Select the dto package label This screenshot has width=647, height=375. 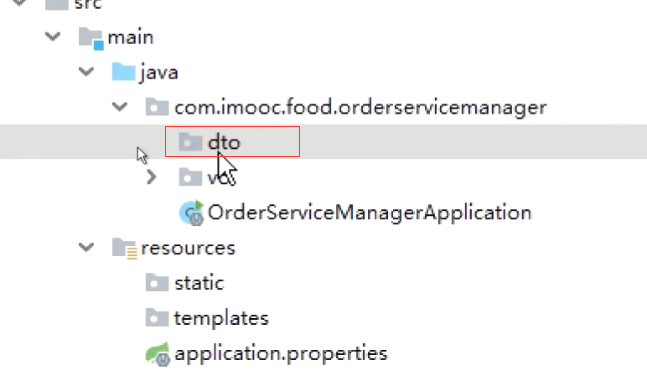pyautogui.click(x=224, y=142)
